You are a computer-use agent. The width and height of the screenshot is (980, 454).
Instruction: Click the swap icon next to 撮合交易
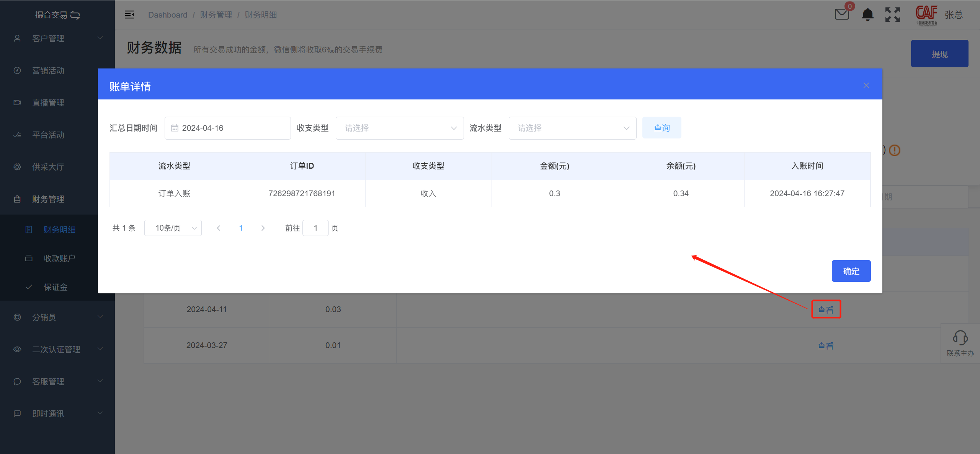pyautogui.click(x=75, y=15)
